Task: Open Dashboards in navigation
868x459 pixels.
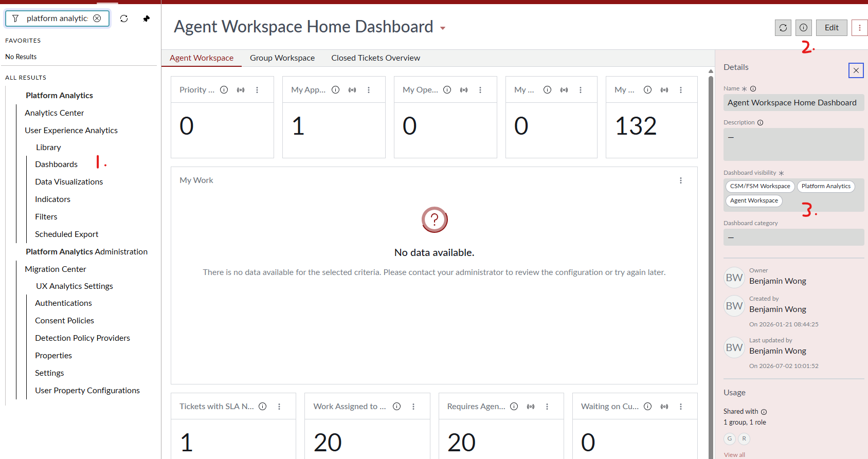Action: 57,164
